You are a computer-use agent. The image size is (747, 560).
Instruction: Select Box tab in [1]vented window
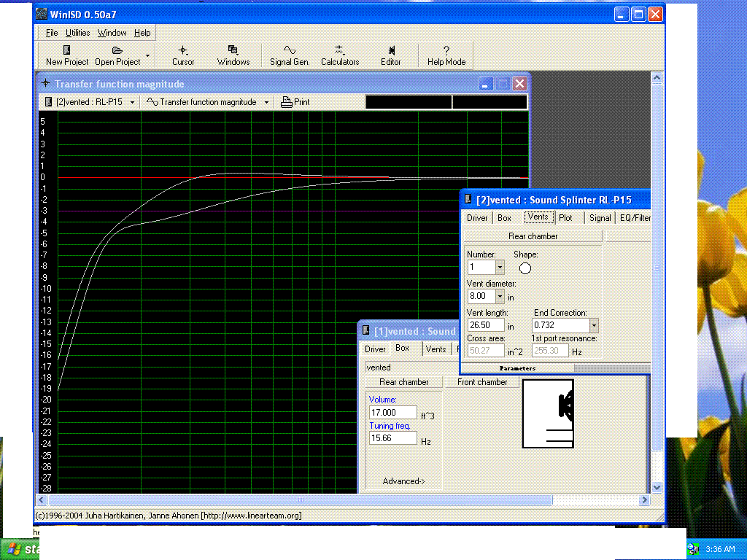click(x=403, y=348)
